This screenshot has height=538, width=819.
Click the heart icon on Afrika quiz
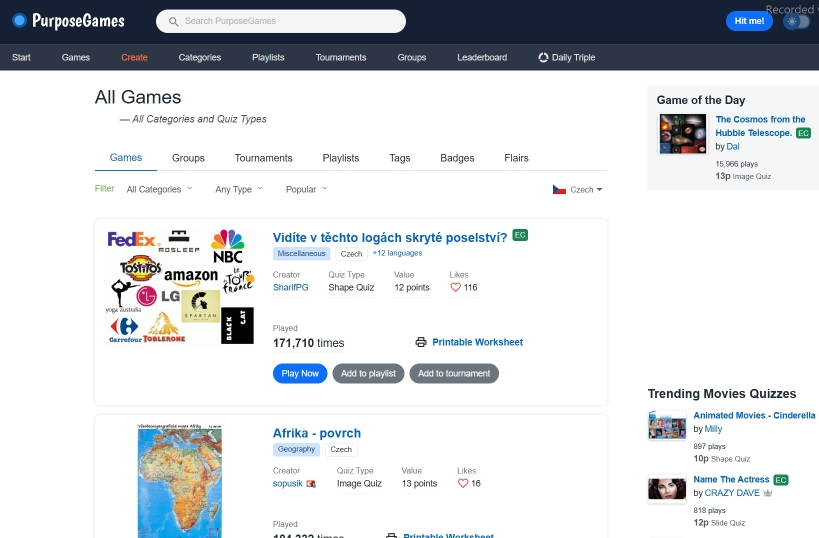coord(463,483)
